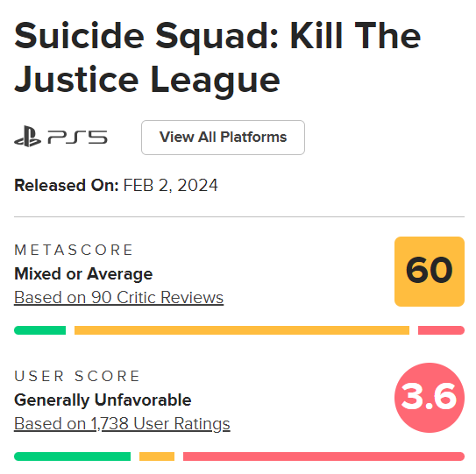Click the PS5 platform wordmark

[x=77, y=137]
